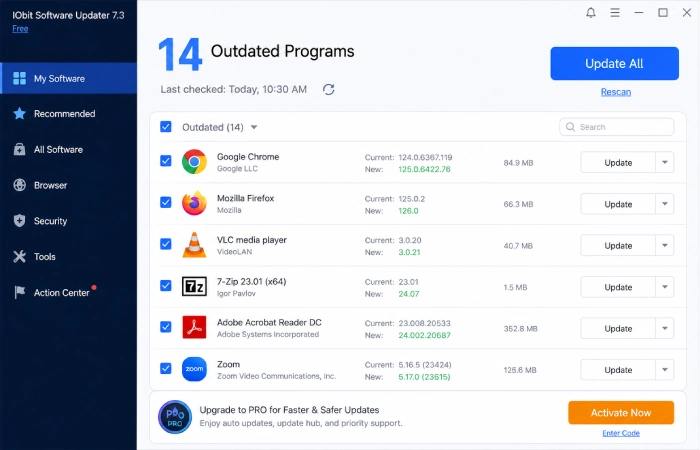Go to My Software section
This screenshot has width=700, height=450.
[69, 78]
